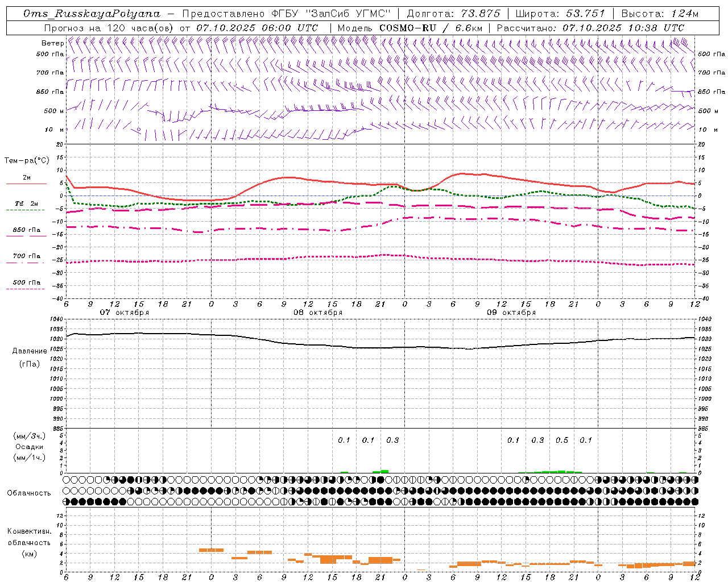
Task: Click the left 1000 pressure axis label
Action: click(x=57, y=399)
